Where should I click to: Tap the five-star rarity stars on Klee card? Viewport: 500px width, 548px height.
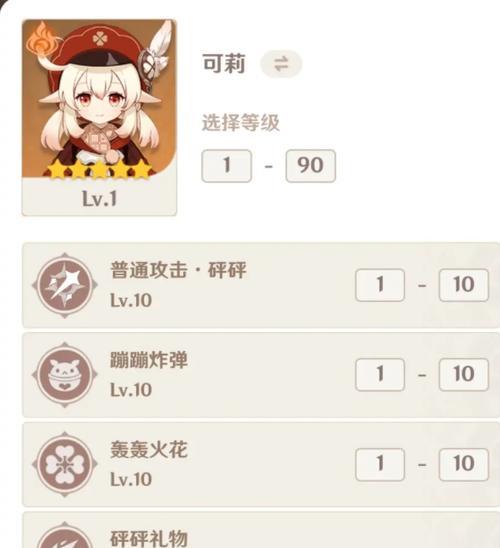click(x=100, y=171)
